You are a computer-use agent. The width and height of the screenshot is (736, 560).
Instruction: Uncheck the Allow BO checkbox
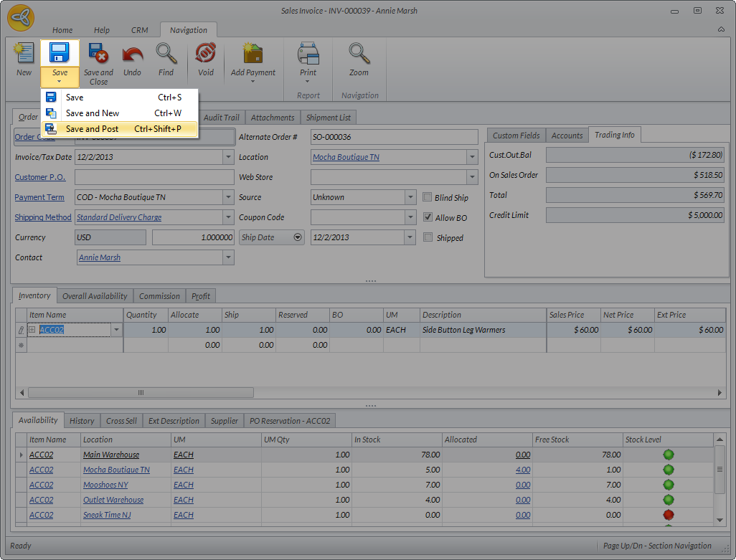point(428,217)
